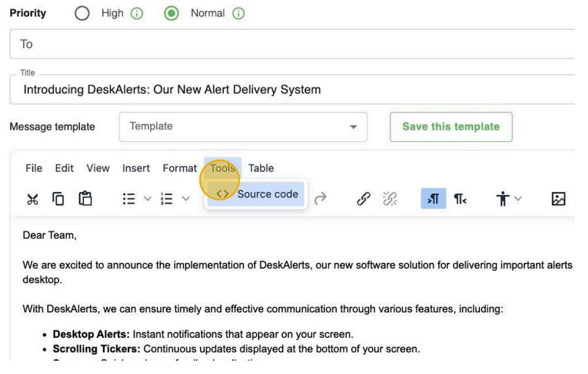The width and height of the screenshot is (588, 374).
Task: Click into the To recipient field
Action: (x=293, y=44)
